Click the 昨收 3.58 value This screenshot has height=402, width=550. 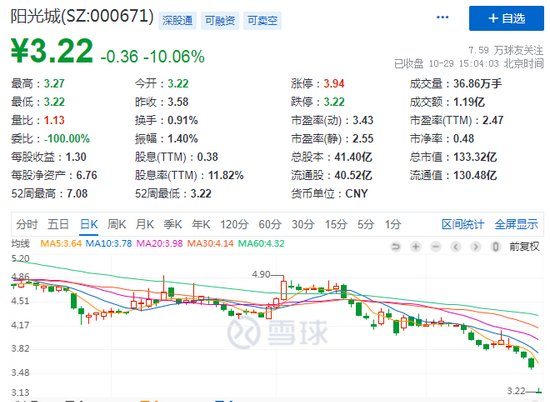pos(178,102)
